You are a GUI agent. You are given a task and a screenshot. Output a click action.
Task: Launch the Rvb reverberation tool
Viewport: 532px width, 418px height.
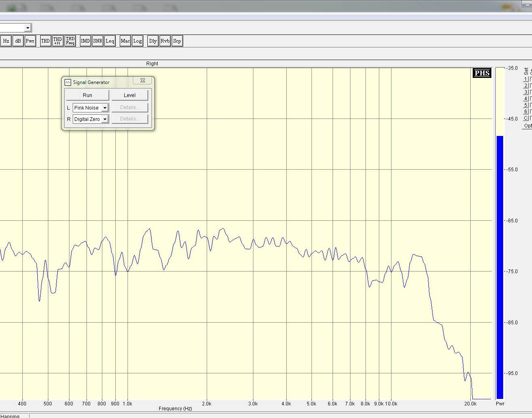tap(165, 41)
